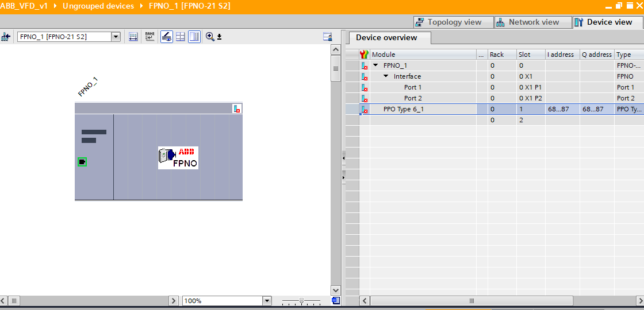Click the Port 2 row error status icon
The image size is (644, 310).
click(365, 99)
